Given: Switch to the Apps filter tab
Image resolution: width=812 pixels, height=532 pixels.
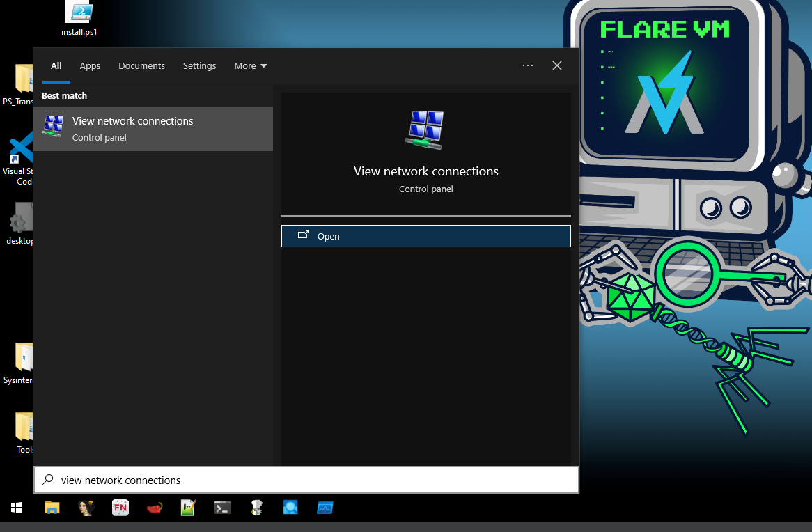Looking at the screenshot, I should coord(90,66).
